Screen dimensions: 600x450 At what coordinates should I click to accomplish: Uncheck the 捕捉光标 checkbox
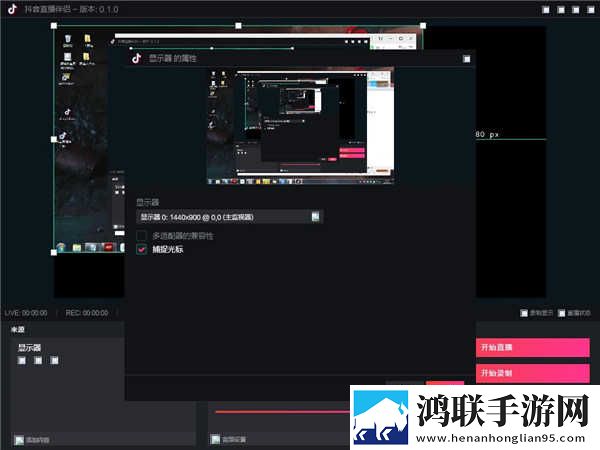tap(142, 249)
